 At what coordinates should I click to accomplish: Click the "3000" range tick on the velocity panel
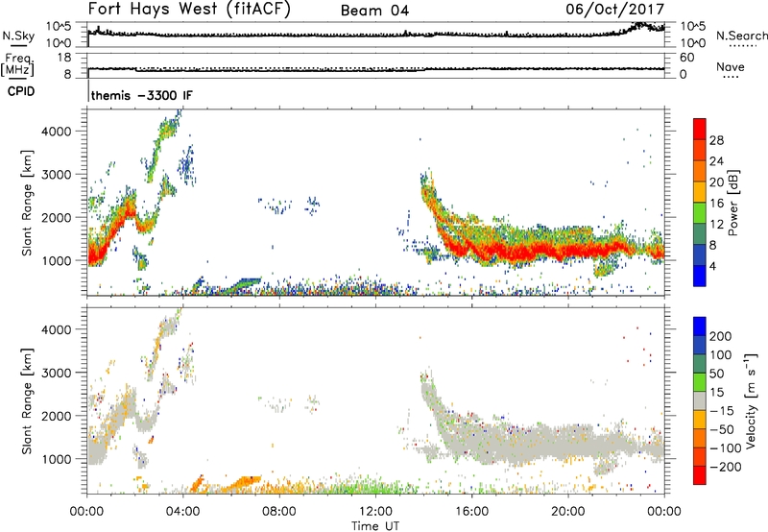57,373
